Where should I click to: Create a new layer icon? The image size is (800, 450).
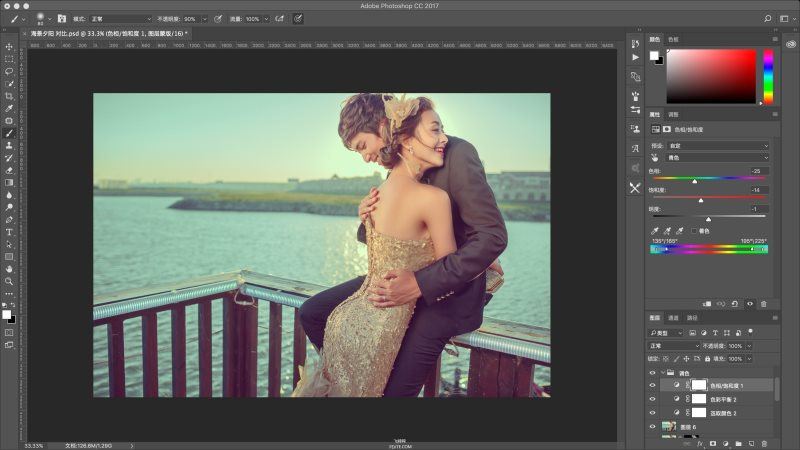click(x=751, y=444)
